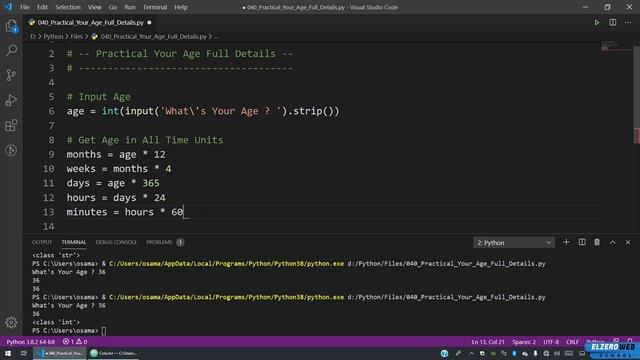The image size is (640, 360).
Task: Open the Windows Start menu
Action: pos(8,353)
